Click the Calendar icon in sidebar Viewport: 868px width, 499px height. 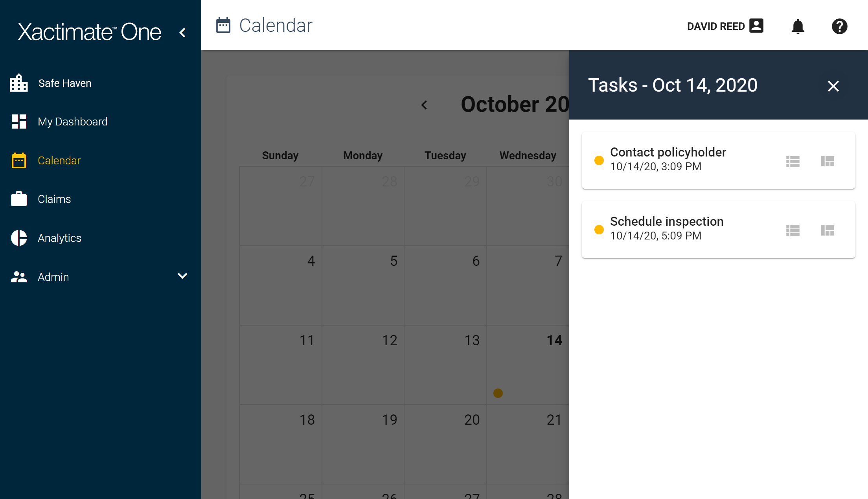[x=19, y=160]
